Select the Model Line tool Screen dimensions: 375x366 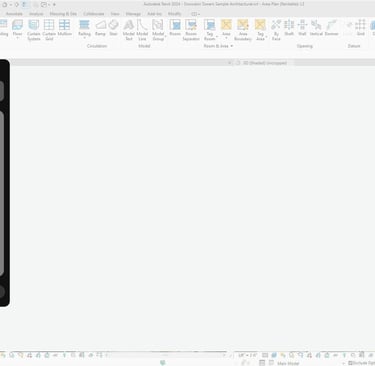tap(142, 30)
